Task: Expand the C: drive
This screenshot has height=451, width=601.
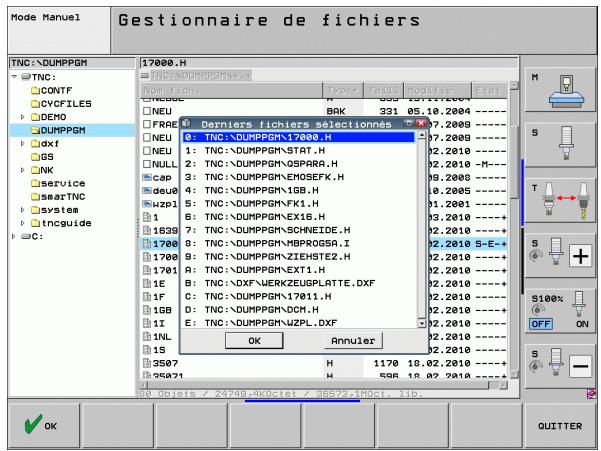Action: 14,236
